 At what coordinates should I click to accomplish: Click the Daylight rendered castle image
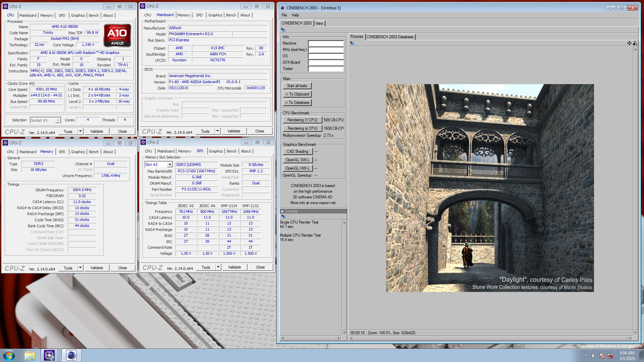pos(490,188)
